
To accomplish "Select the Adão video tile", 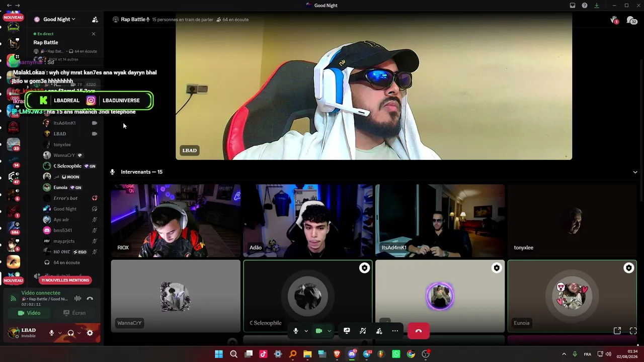I will [x=308, y=221].
